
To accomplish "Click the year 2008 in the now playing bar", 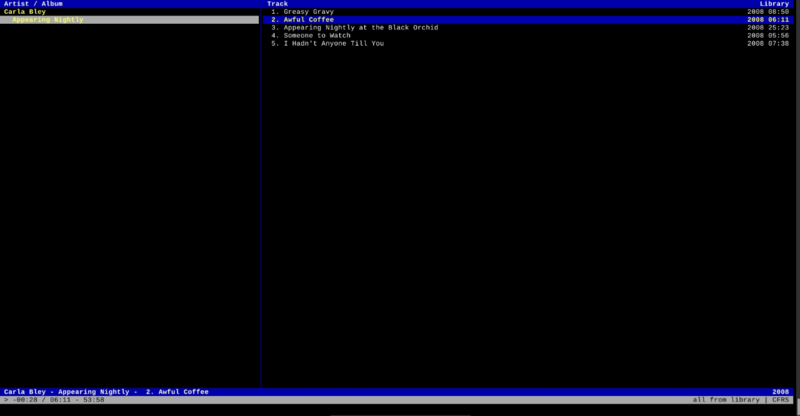I will pyautogui.click(x=781, y=392).
